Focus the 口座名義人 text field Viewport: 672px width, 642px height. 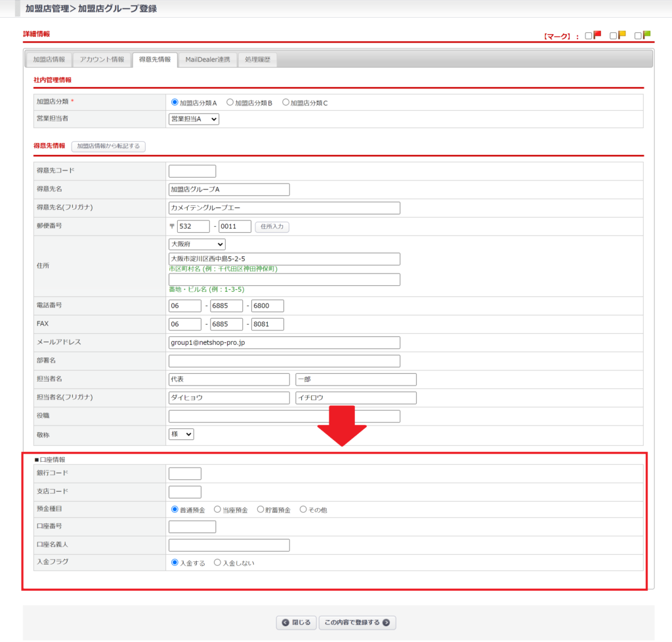point(228,545)
